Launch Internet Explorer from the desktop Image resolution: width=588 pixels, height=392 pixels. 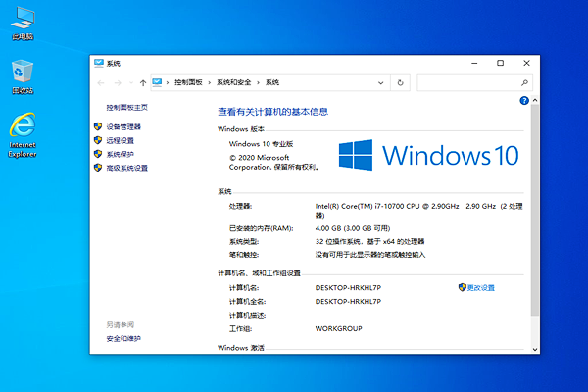pos(23,134)
